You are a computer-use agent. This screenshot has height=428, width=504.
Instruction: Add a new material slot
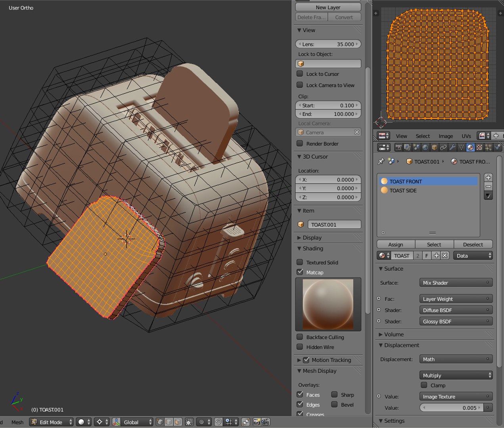(x=489, y=178)
